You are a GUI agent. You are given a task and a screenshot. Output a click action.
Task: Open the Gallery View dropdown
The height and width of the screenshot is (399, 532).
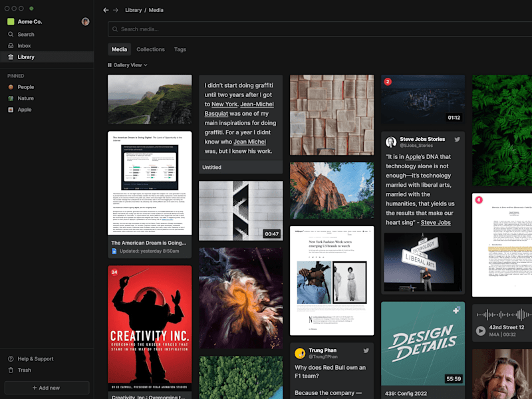click(x=128, y=65)
